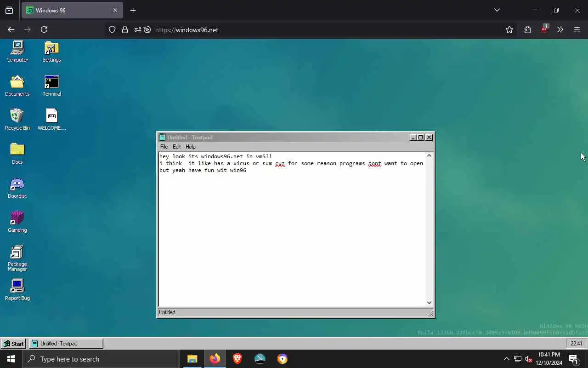Close the Windows 96 browser tab
The height and width of the screenshot is (368, 588).
(115, 10)
